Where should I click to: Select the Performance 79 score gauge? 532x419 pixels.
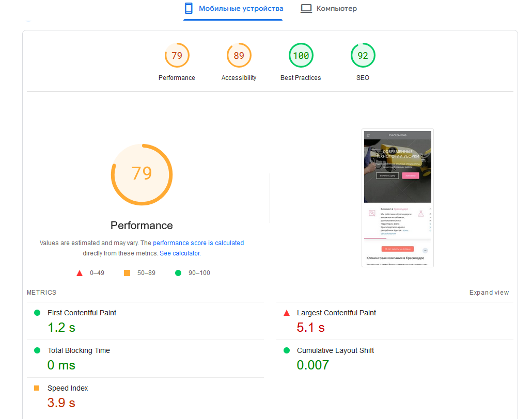pyautogui.click(x=177, y=62)
